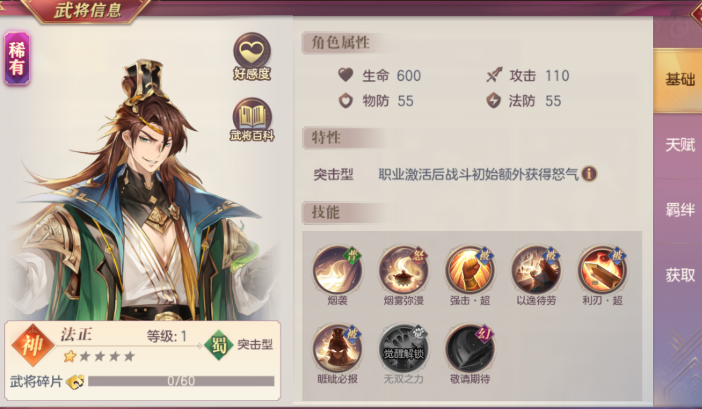Select the 利刃·超 skill icon

[x=602, y=270]
